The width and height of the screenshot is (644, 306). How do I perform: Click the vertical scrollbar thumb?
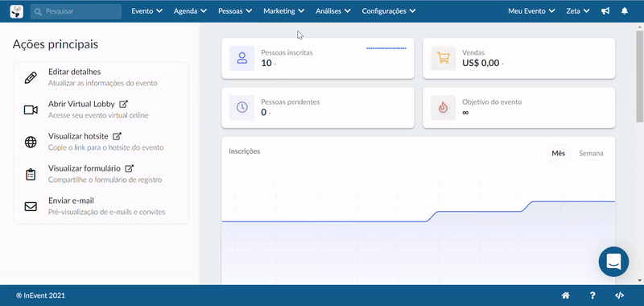click(640, 76)
